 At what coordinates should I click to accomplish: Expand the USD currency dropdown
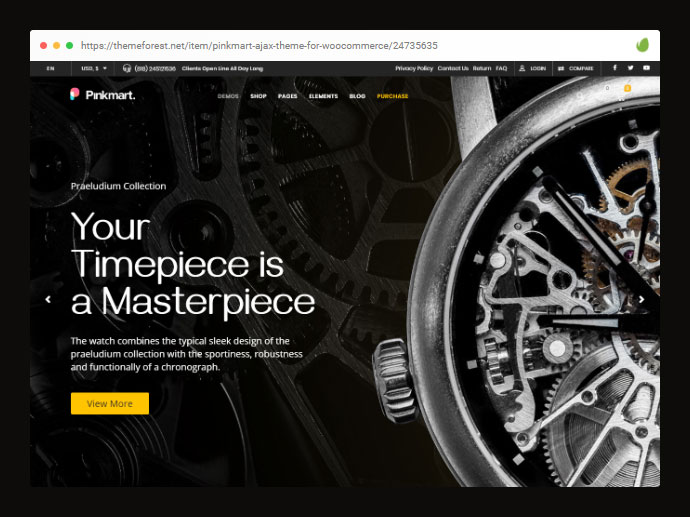[94, 68]
